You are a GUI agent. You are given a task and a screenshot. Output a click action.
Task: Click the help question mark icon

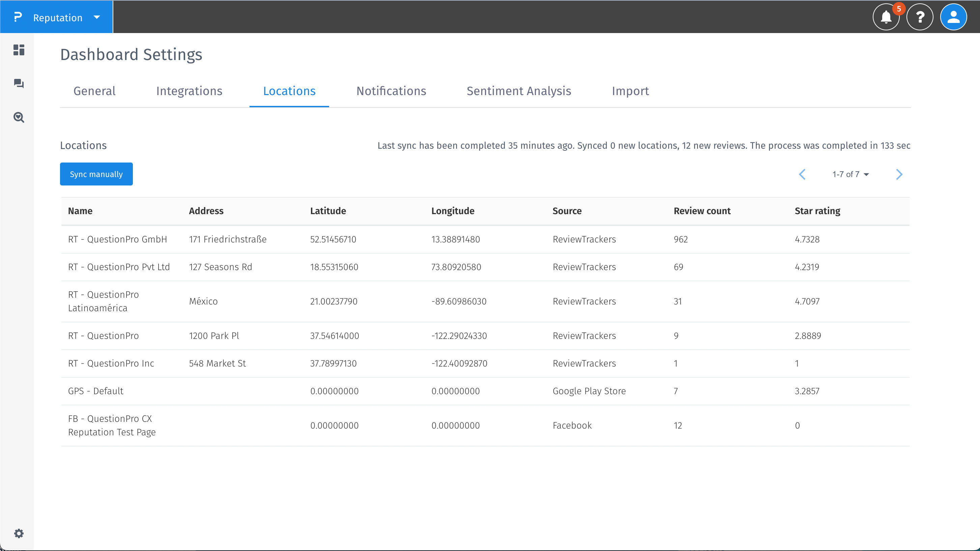920,17
